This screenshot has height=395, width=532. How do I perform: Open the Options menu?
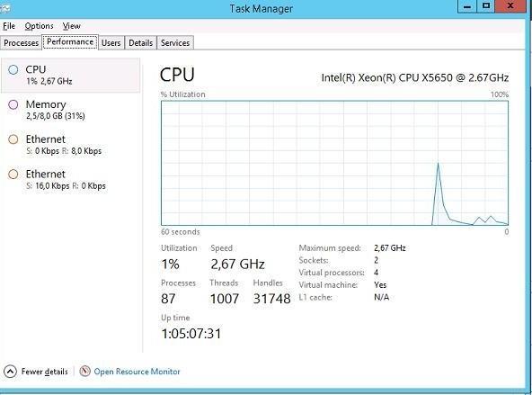pyautogui.click(x=39, y=26)
